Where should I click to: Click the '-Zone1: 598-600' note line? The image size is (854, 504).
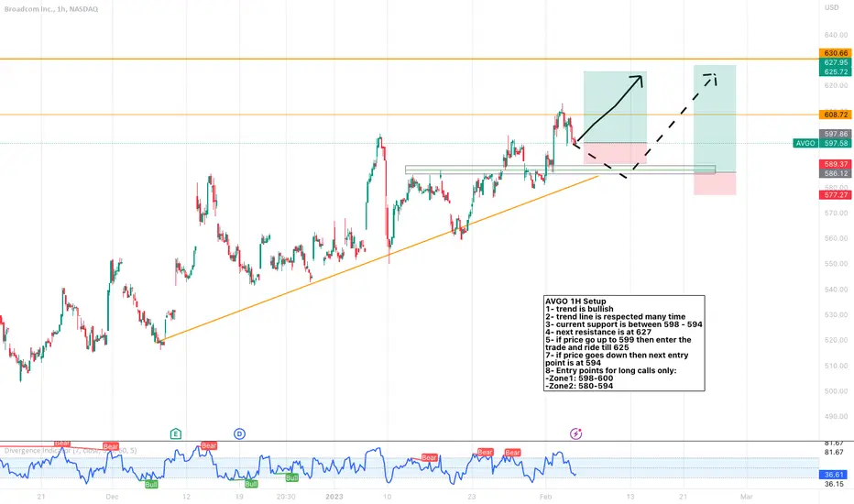click(579, 378)
